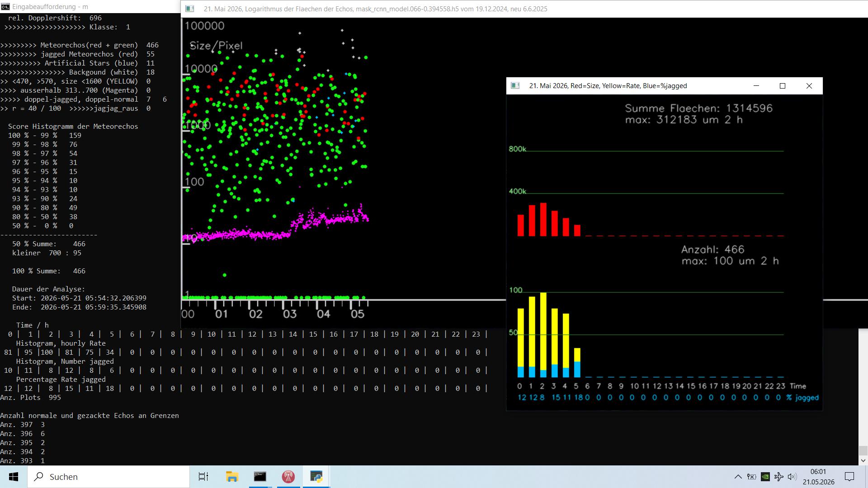Click the '800k' gridline label

click(x=517, y=149)
